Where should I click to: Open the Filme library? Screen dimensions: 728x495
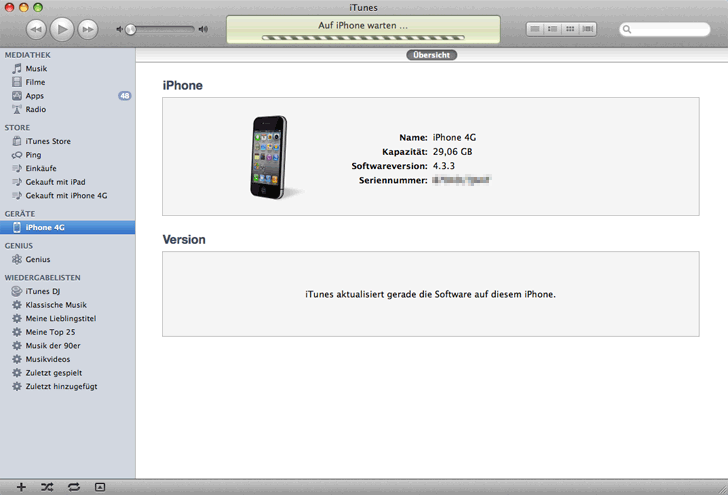click(x=68, y=82)
